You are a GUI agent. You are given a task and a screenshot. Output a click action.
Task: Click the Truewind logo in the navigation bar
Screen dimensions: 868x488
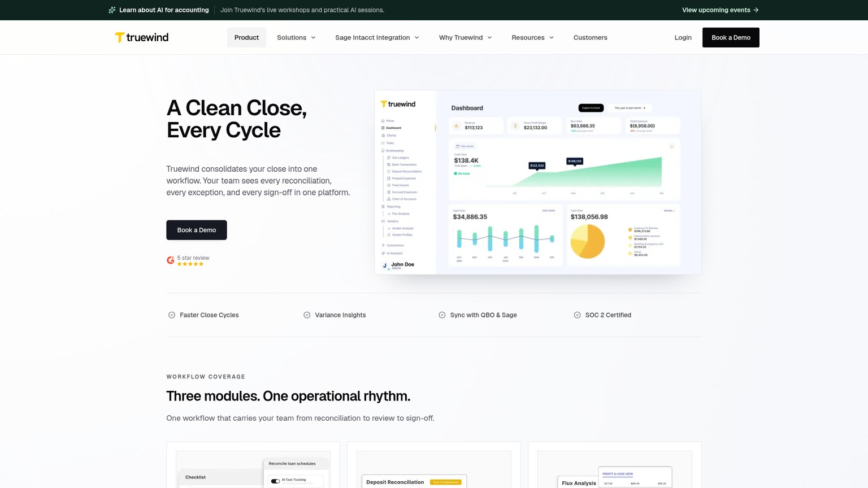tap(141, 37)
